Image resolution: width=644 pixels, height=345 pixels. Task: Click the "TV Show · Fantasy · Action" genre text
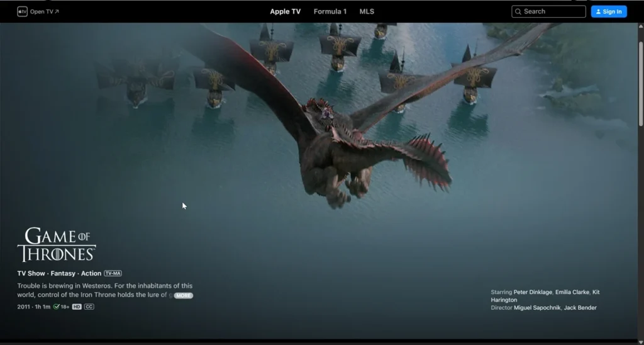(59, 273)
